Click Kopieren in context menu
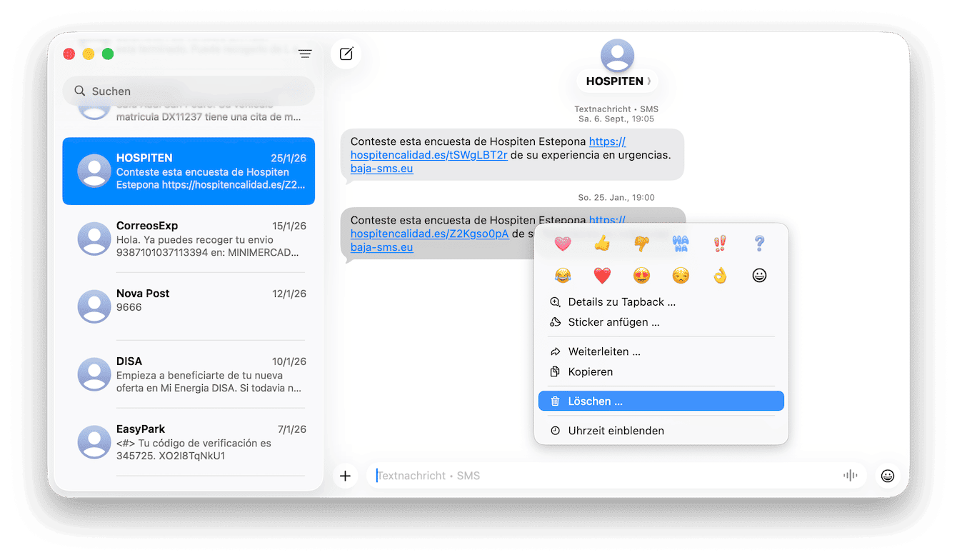This screenshot has height=560, width=957. [661, 371]
